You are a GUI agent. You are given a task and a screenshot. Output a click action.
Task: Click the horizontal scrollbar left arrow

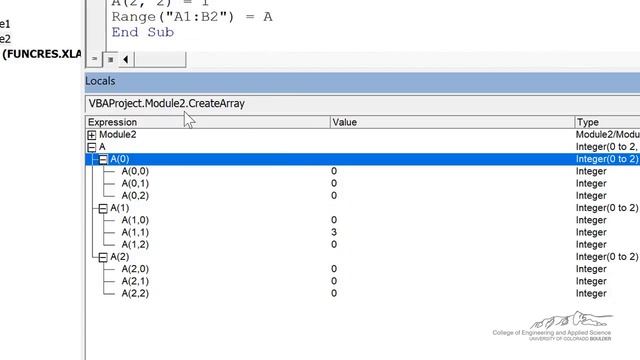[126, 60]
